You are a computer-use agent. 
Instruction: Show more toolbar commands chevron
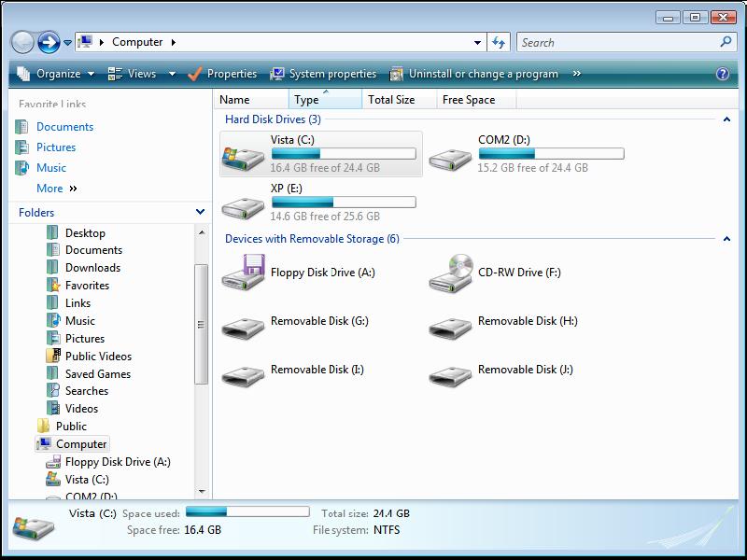(x=577, y=74)
